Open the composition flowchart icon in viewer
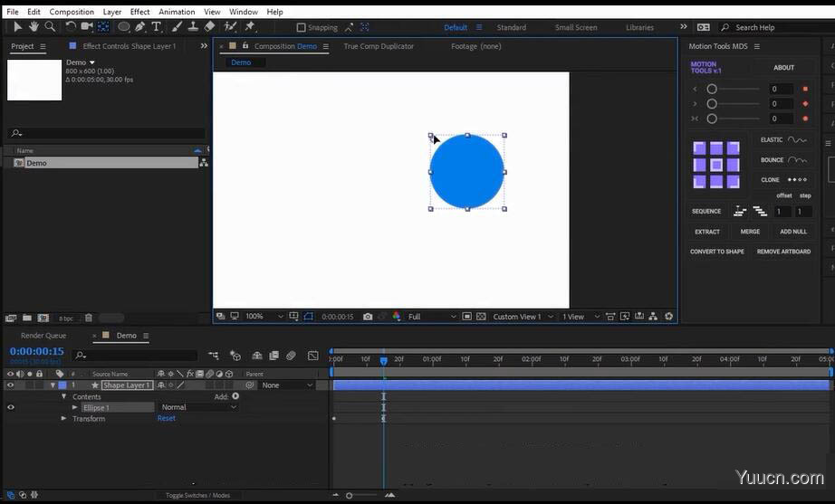The width and height of the screenshot is (835, 504). (653, 316)
